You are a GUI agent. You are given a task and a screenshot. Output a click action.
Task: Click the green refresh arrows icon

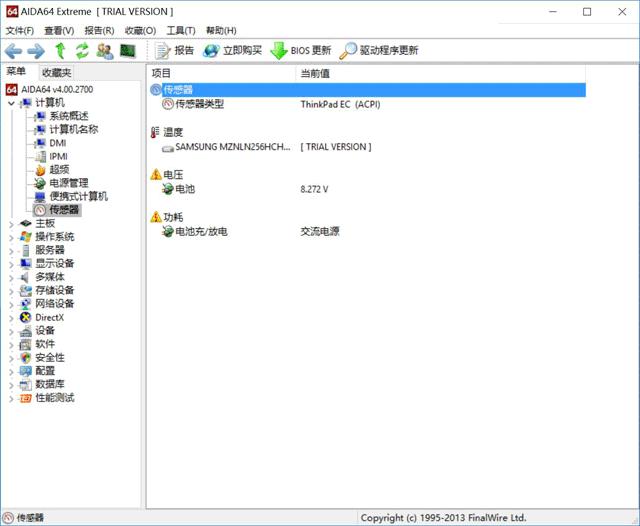coord(82,51)
